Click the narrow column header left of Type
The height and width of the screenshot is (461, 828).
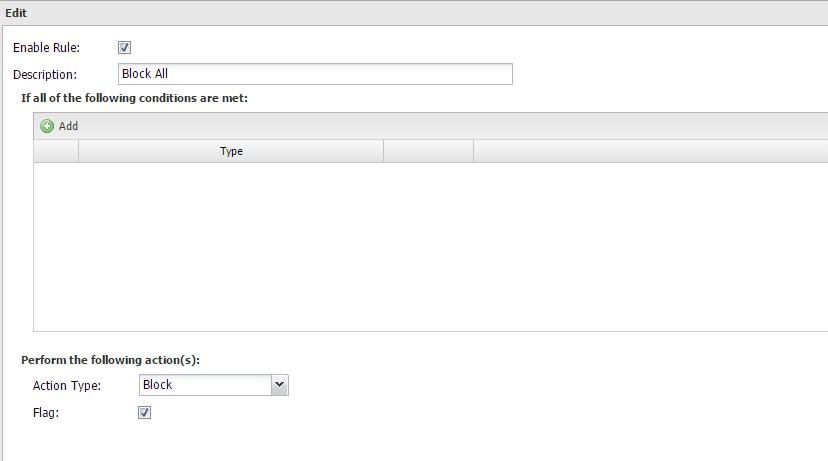coord(56,152)
